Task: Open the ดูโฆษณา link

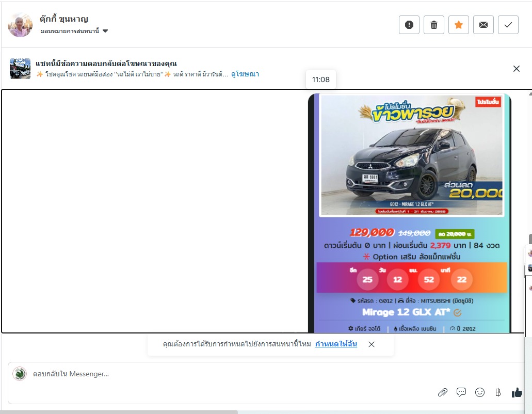Action: click(x=245, y=74)
